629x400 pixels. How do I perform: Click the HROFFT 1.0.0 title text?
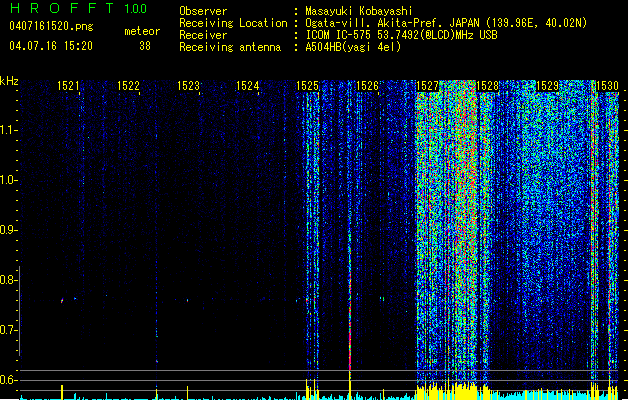pyautogui.click(x=78, y=8)
